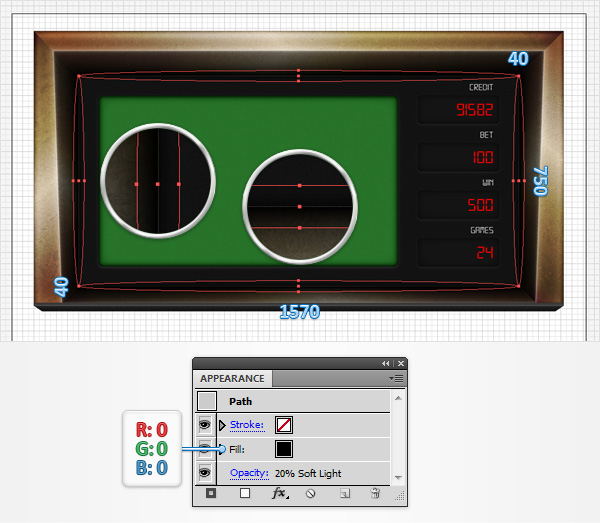Click the scroll up arrow in Appearance panel
Image resolution: width=600 pixels, height=523 pixels.
(398, 398)
